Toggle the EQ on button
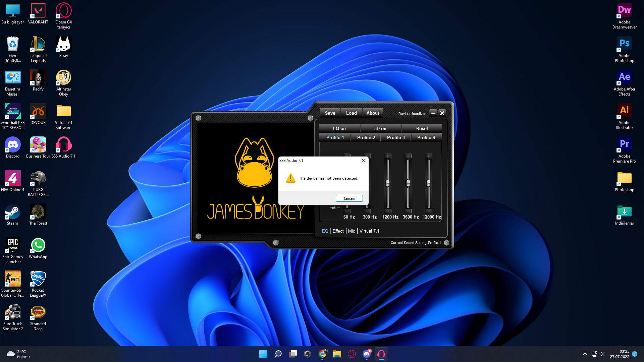Screen dimensions: 644x362 (x=339, y=128)
